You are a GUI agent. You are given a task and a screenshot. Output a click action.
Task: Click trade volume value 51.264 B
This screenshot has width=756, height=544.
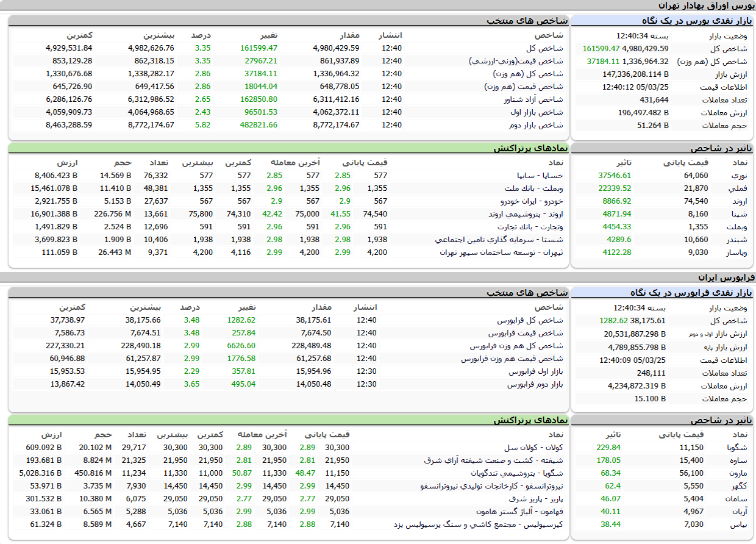click(x=653, y=126)
